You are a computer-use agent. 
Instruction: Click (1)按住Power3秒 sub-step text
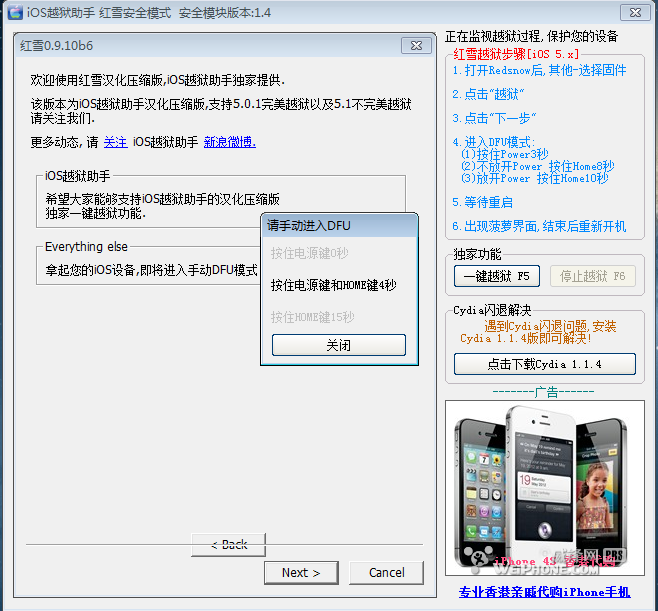504,154
